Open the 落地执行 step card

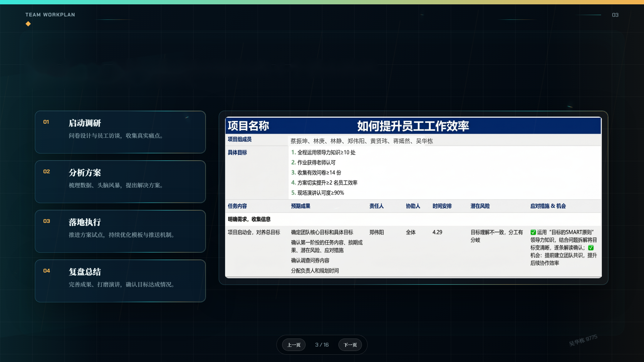[x=120, y=231]
